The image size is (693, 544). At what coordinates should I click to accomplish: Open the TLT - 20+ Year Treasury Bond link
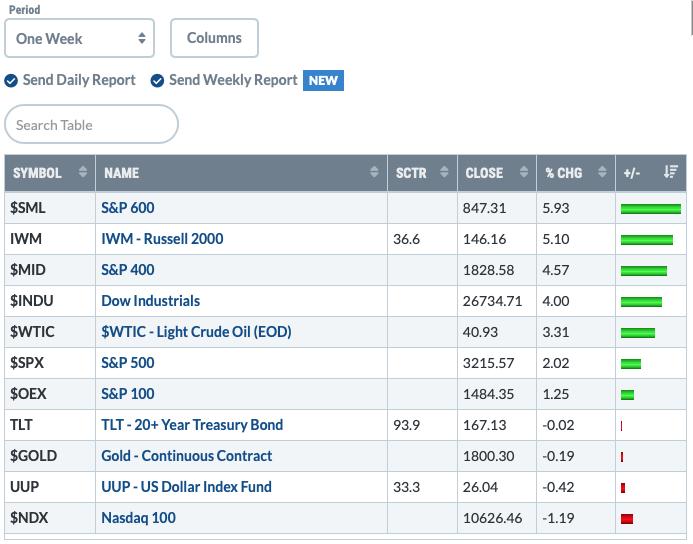point(192,425)
